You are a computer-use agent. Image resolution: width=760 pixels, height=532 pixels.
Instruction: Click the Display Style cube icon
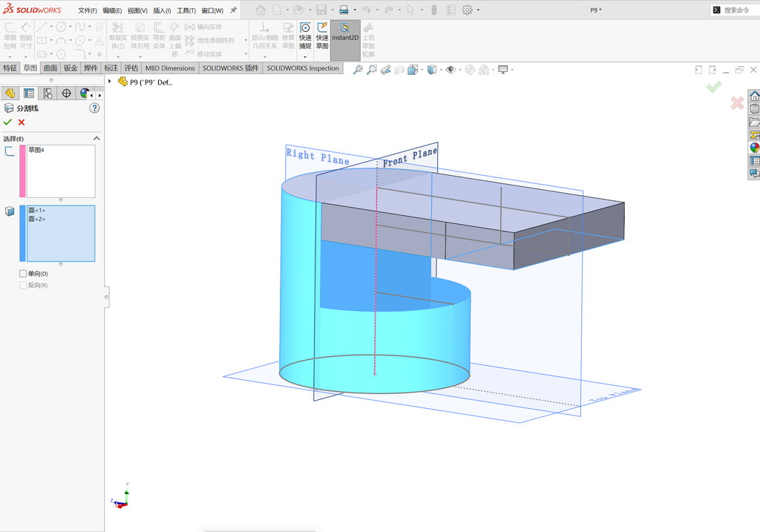(x=432, y=70)
